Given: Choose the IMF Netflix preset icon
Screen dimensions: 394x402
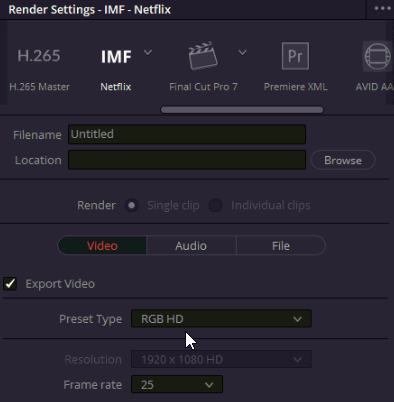Looking at the screenshot, I should tap(116, 57).
